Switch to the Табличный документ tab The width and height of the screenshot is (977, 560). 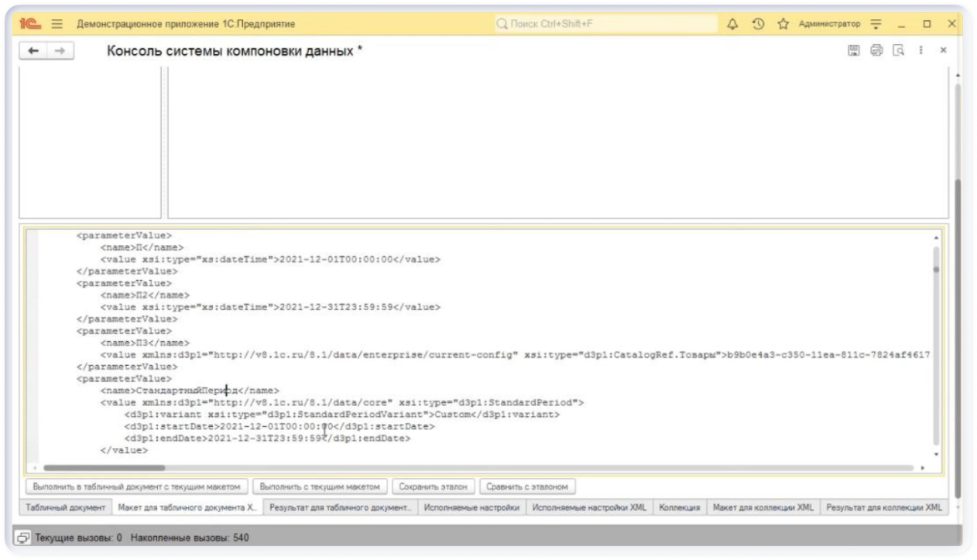(x=65, y=508)
